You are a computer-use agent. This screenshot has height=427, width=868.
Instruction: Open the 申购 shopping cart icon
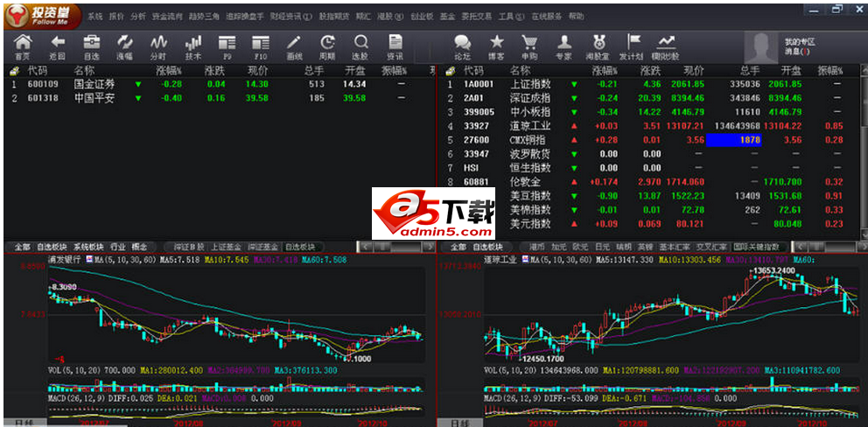tap(529, 45)
